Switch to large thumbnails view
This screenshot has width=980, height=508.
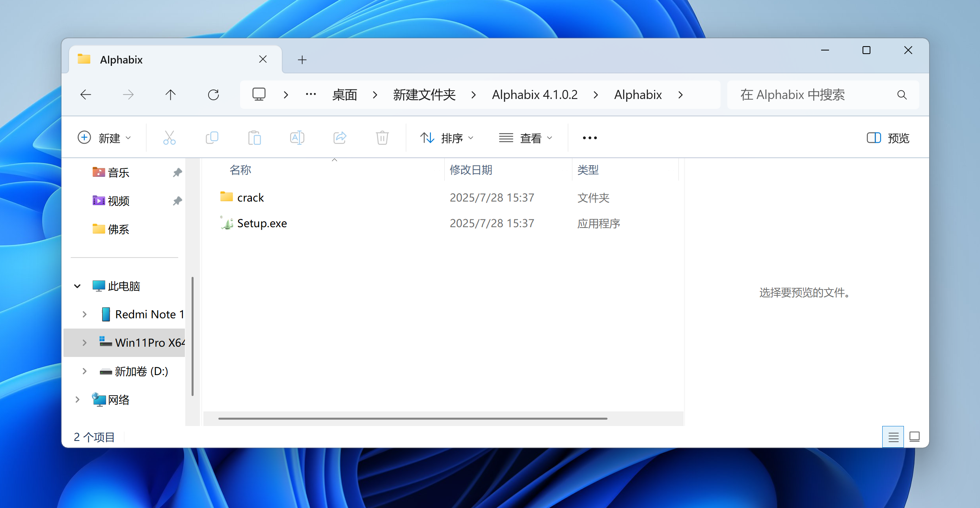point(914,437)
